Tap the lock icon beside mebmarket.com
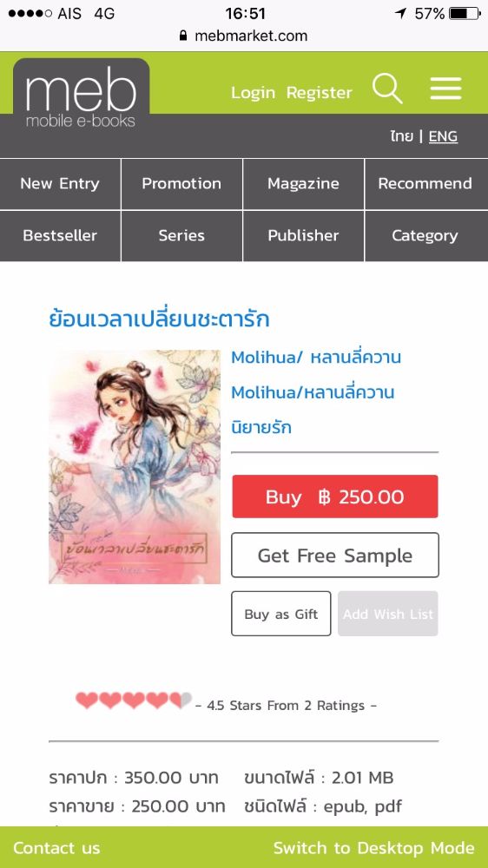The image size is (488, 868). click(x=183, y=36)
